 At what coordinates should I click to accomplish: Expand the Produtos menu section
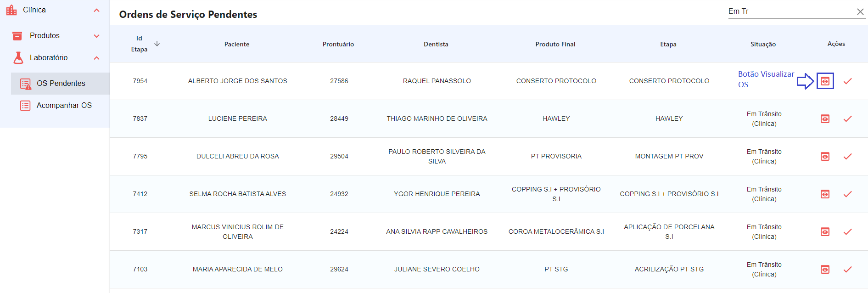(96, 36)
